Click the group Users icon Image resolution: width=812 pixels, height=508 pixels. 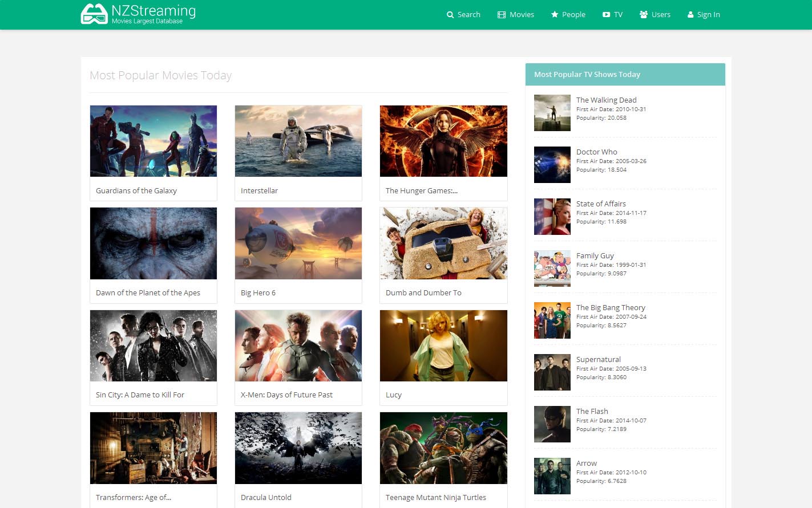(644, 15)
